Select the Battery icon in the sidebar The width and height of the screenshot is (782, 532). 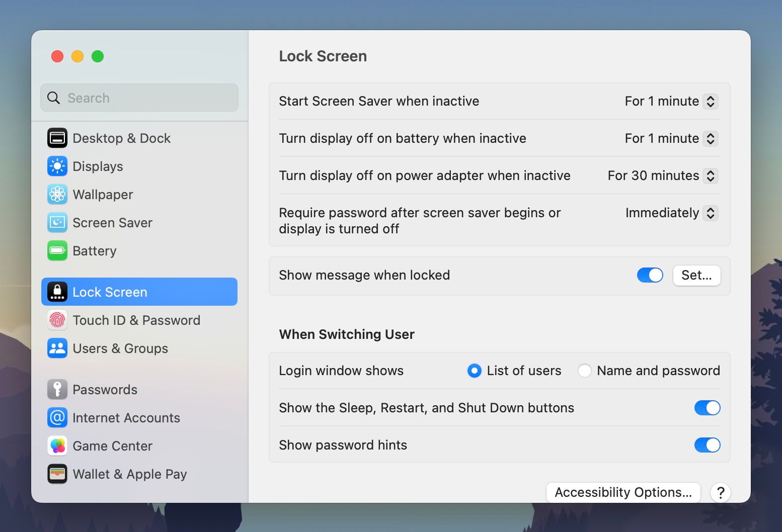point(57,250)
